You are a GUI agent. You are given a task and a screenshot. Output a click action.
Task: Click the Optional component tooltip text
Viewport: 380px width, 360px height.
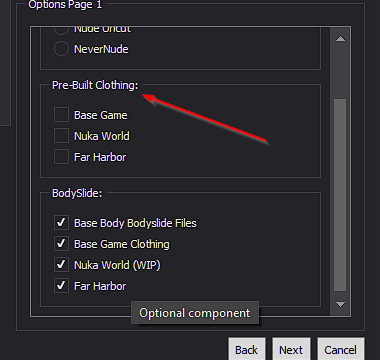195,313
